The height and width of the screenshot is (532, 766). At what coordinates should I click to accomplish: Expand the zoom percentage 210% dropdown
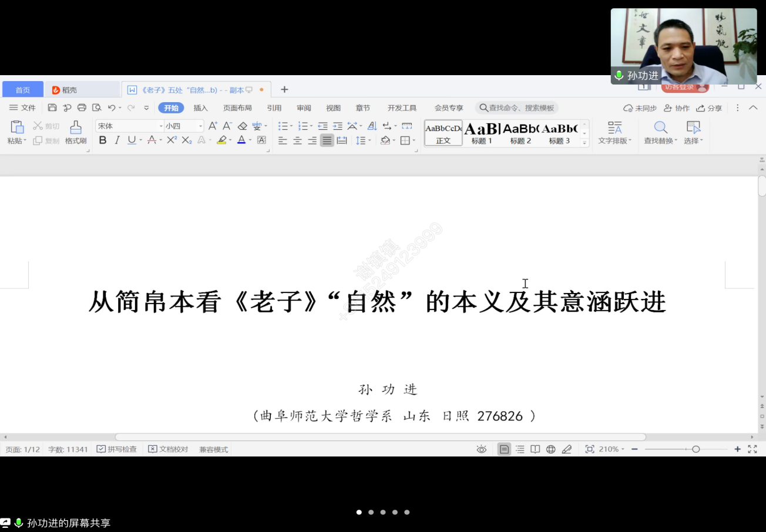pyautogui.click(x=612, y=449)
